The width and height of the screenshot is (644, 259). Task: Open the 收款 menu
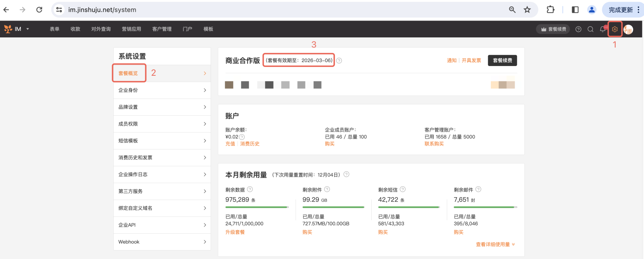(x=75, y=29)
